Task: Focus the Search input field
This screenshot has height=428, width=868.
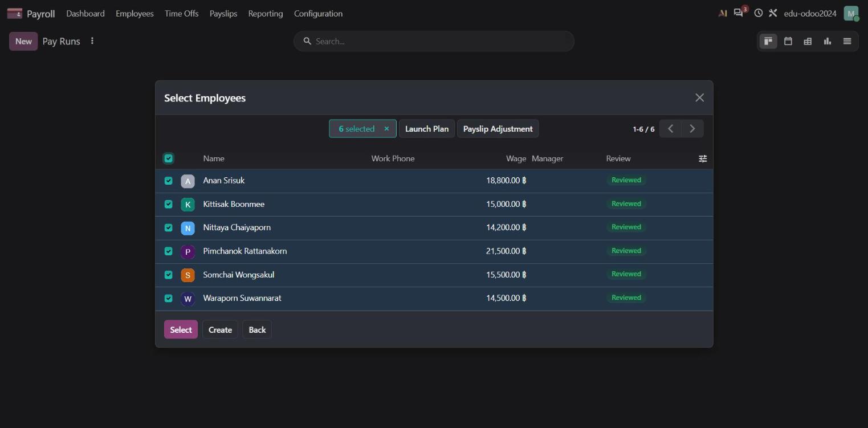Action: coord(434,41)
